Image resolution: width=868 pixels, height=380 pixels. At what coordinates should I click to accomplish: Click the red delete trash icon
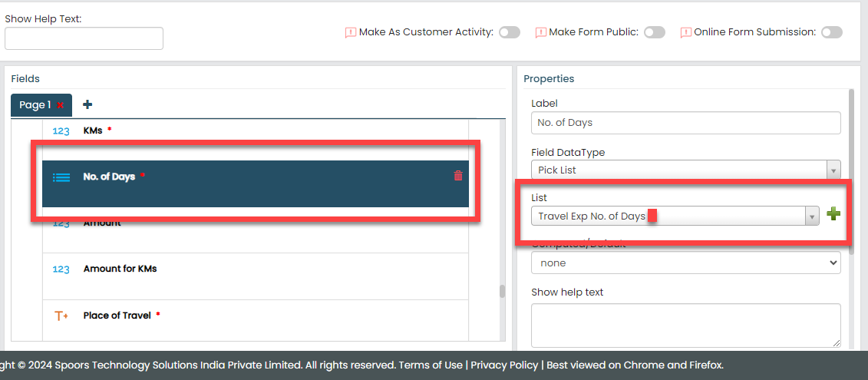(x=458, y=176)
